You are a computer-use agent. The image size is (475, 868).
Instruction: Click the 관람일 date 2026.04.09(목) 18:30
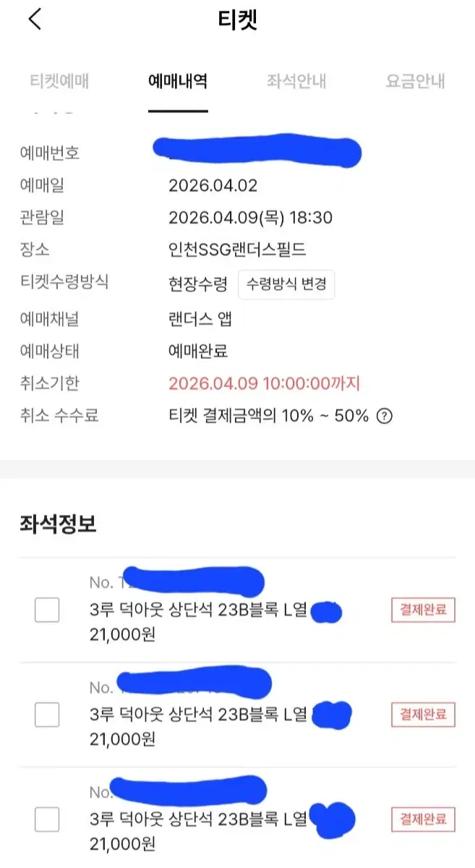point(250,218)
